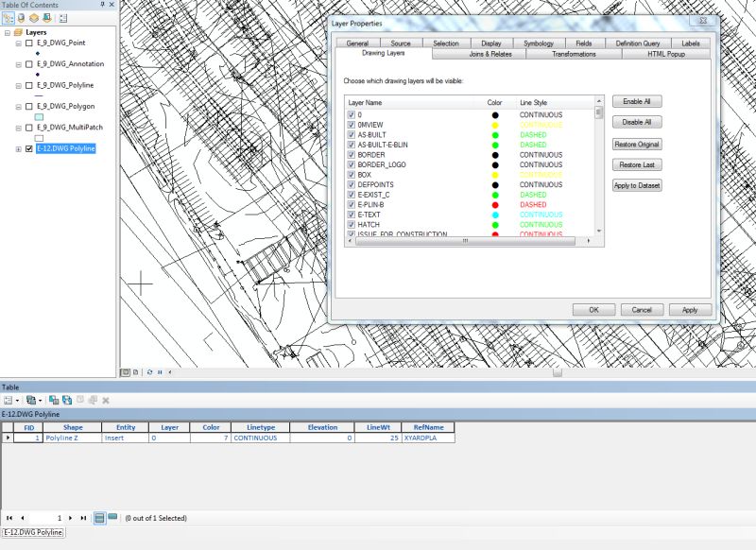Screen dimensions: 756x550
Task: Select List By Selection icon
Action: pos(47,18)
